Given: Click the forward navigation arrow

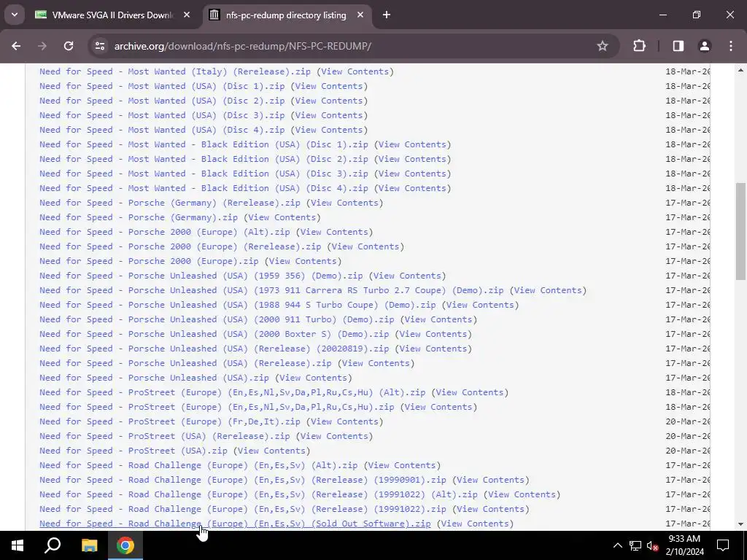Looking at the screenshot, I should [42, 46].
